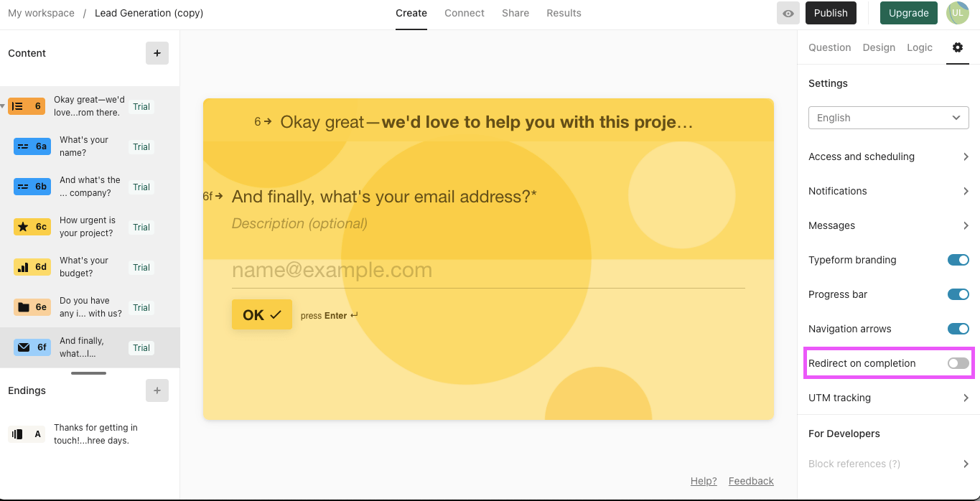Open the English language dropdown

click(888, 118)
